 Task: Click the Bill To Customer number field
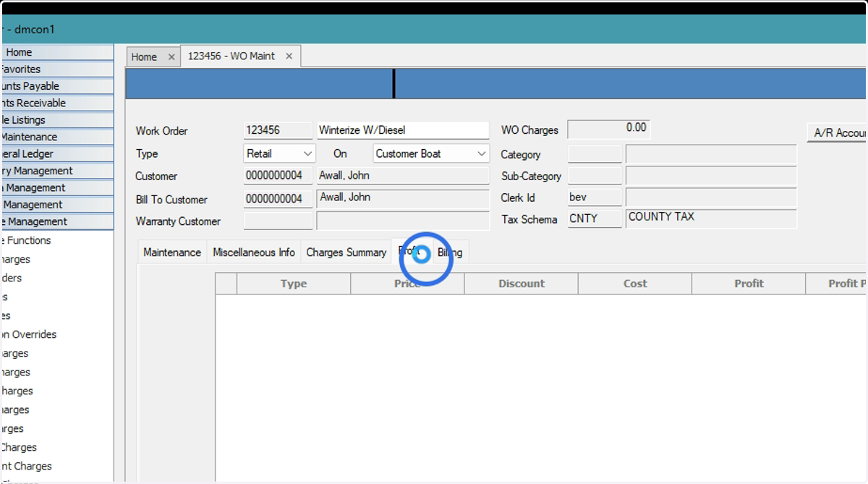(278, 198)
